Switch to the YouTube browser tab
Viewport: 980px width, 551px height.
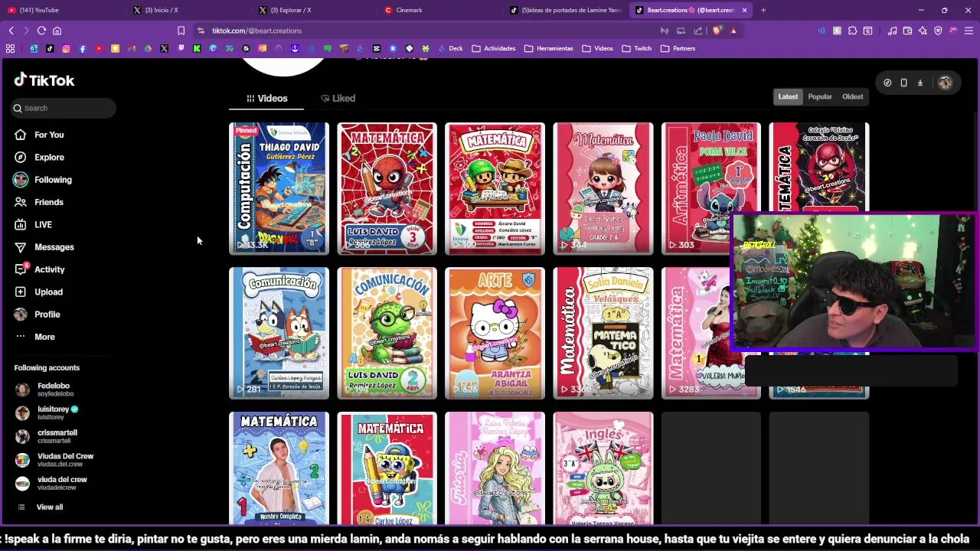pos(61,10)
